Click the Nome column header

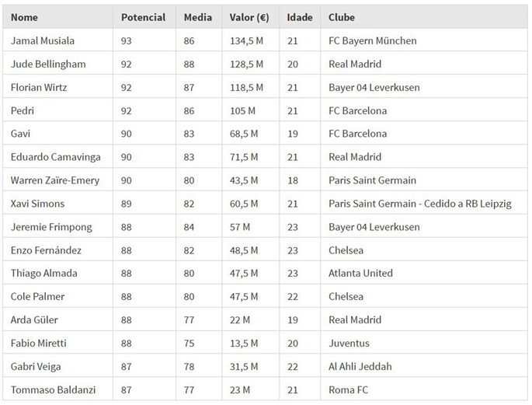[25, 17]
